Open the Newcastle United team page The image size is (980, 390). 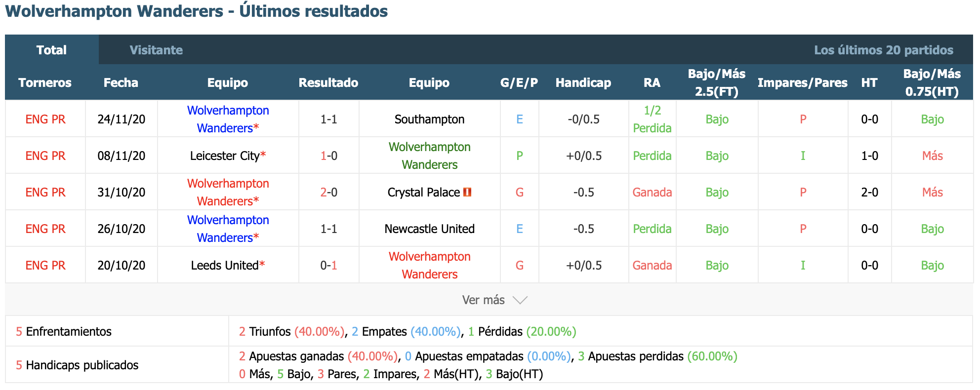[x=429, y=229]
